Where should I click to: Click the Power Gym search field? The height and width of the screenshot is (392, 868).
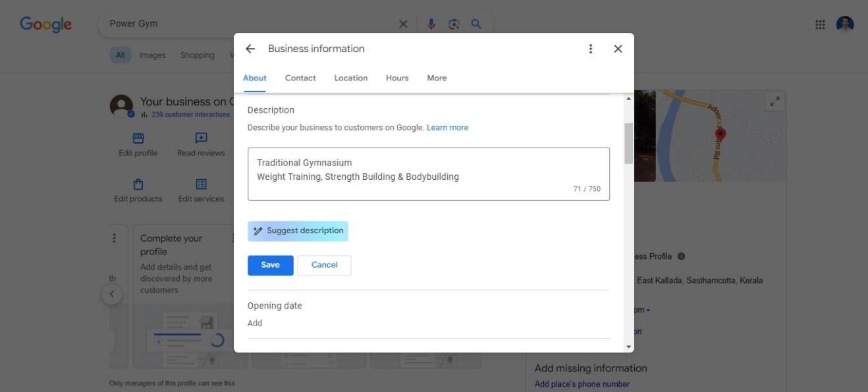250,24
